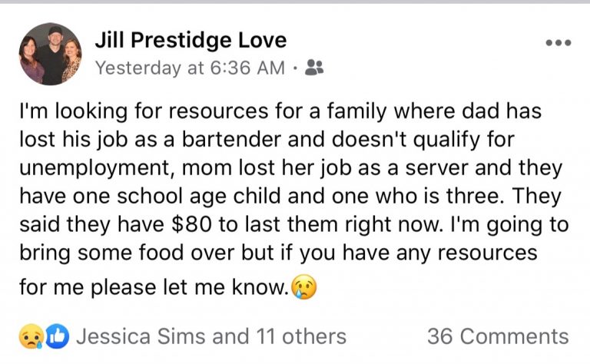This screenshot has width=590, height=364.
Task: Open the poster's round profile picture
Action: pos(51,54)
